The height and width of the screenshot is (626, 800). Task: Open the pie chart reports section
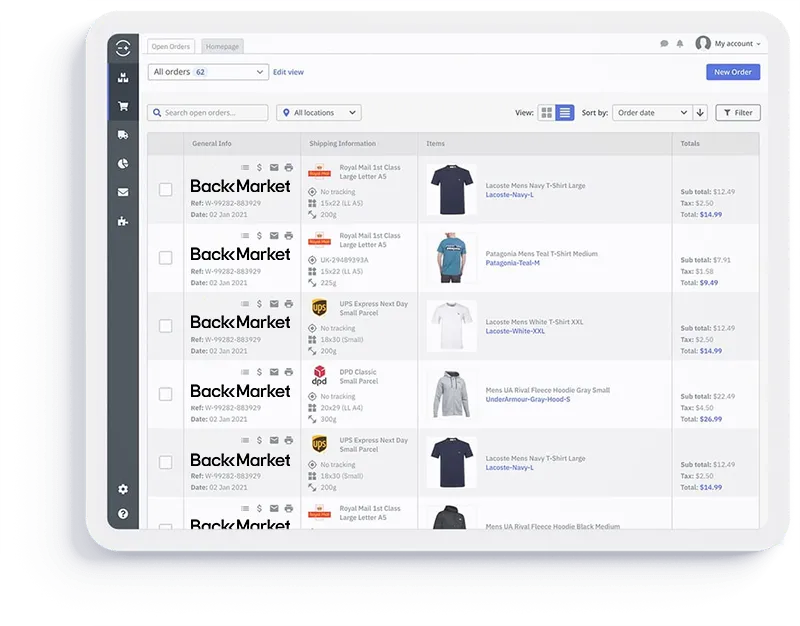pos(123,163)
